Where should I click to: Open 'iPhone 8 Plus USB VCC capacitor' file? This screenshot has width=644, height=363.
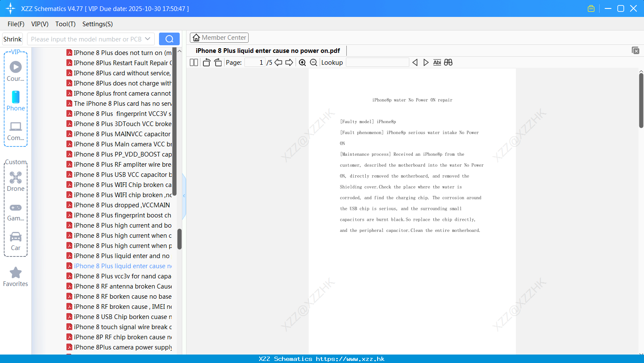click(119, 175)
